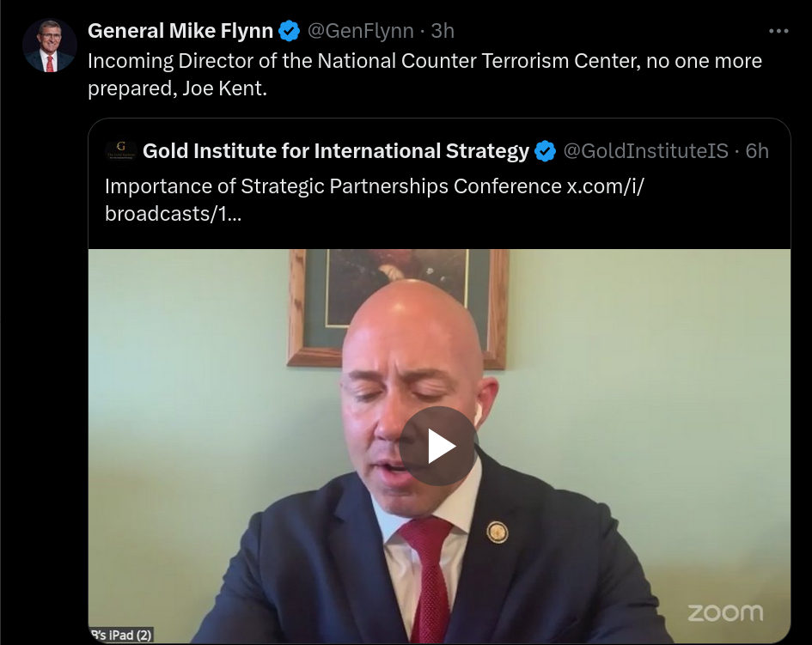Open the post text mentioning Joe Kent
812x645 pixels.
click(x=424, y=75)
